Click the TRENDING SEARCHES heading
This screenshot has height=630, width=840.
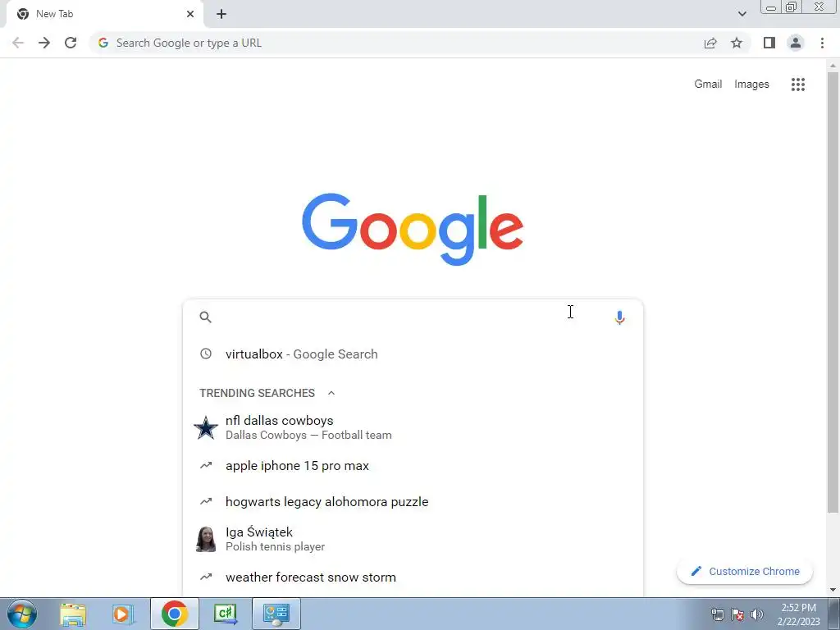[x=257, y=393]
